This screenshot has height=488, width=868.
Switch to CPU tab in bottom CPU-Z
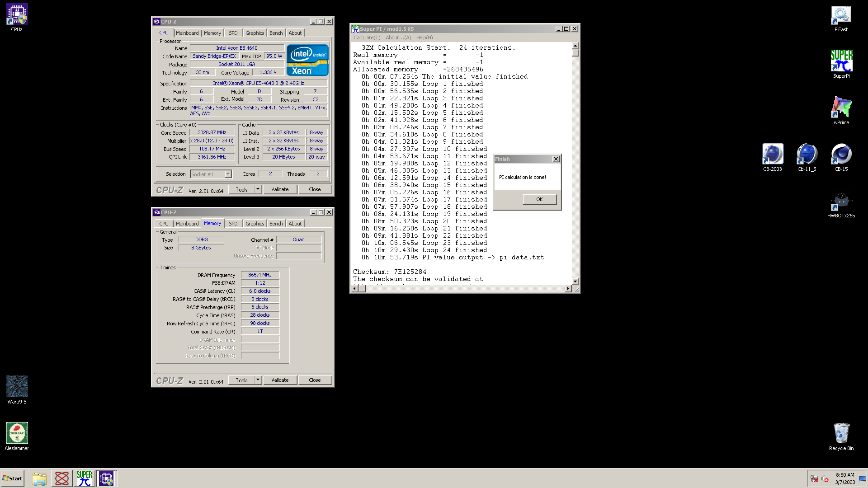point(164,224)
